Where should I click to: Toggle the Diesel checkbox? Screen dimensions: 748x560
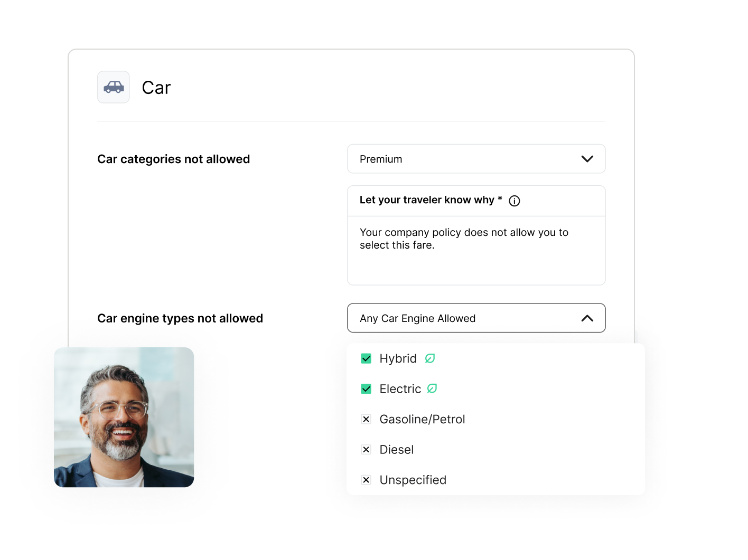tap(366, 450)
